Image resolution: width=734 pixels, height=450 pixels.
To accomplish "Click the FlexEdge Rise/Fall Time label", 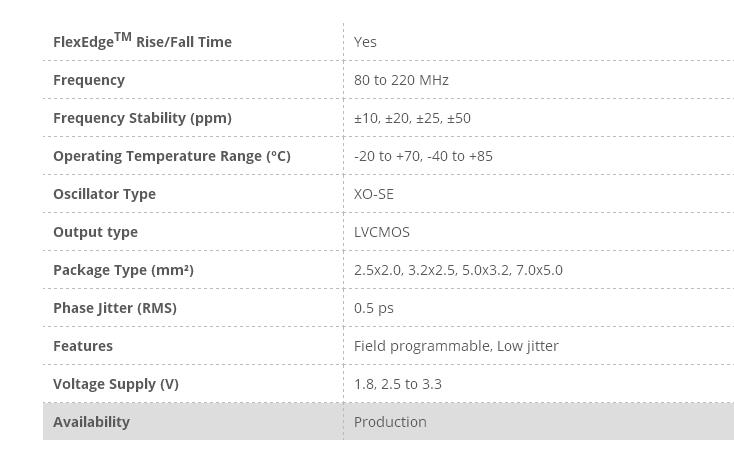I will pos(142,41).
